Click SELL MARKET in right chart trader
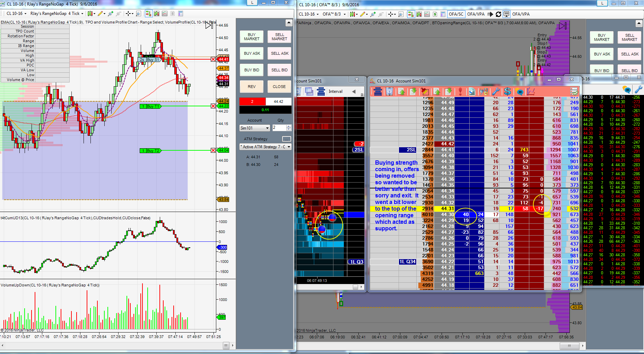The width and height of the screenshot is (644, 354). click(629, 37)
